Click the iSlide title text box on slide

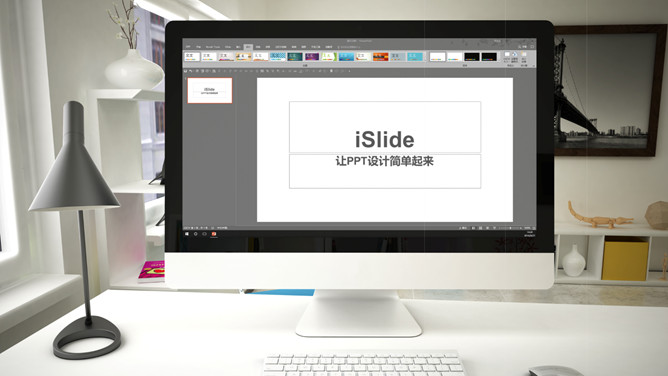[385, 127]
